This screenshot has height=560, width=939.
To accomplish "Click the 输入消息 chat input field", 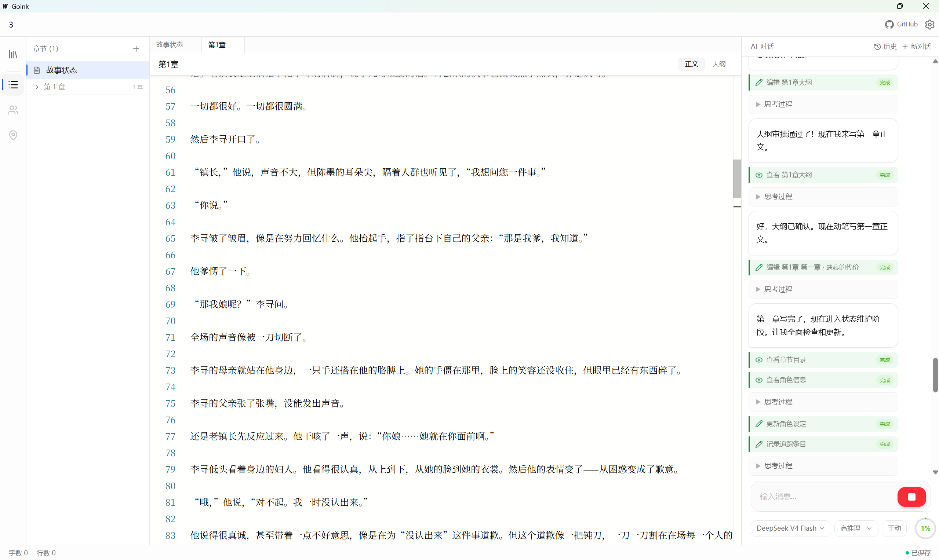I will pyautogui.click(x=823, y=496).
